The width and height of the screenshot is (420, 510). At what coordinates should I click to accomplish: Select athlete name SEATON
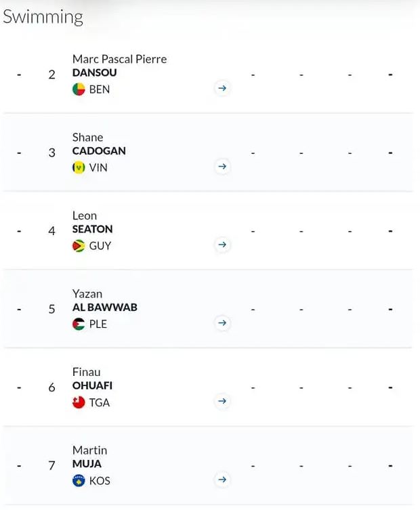(92, 230)
